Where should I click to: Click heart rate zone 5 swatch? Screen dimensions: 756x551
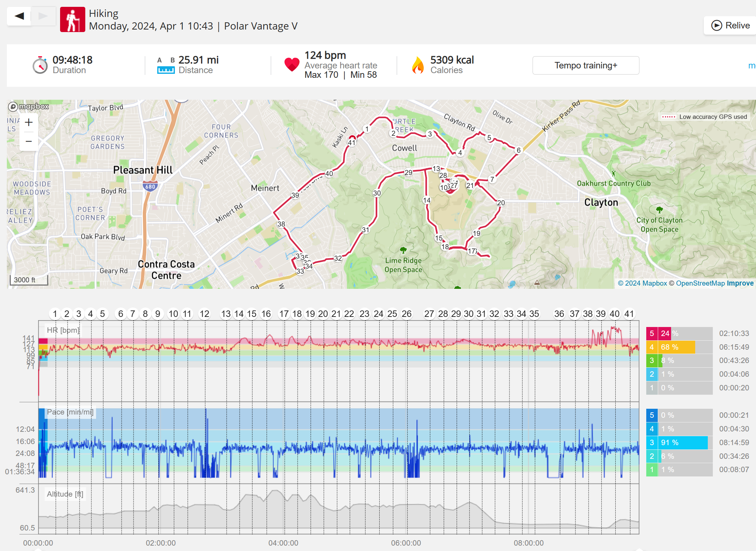pos(652,333)
